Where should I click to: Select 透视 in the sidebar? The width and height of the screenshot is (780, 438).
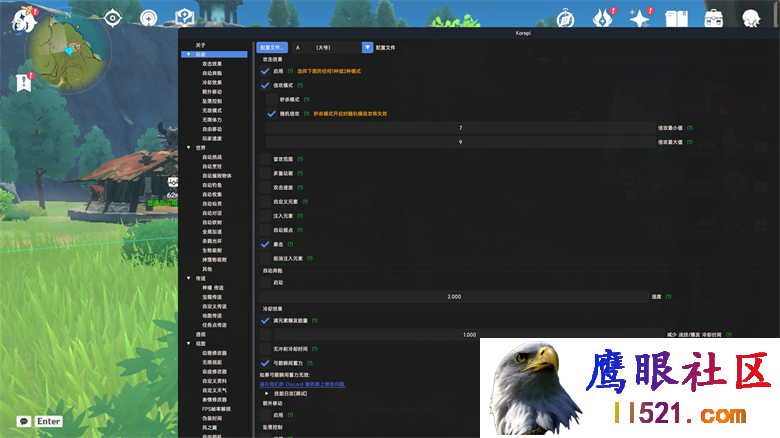(x=200, y=334)
